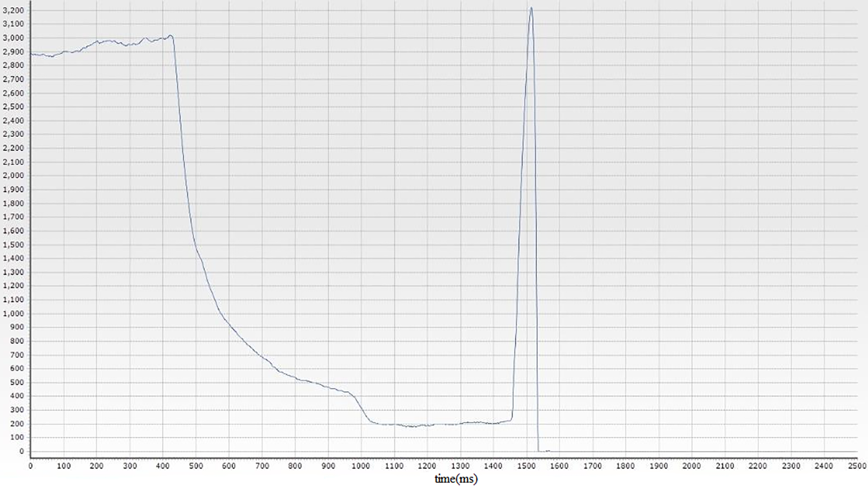
Task: Click the 2000 tick label on the time axis
Action: click(x=691, y=466)
